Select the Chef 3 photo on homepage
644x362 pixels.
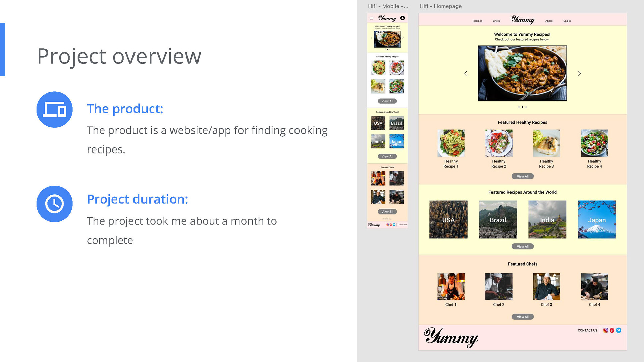tap(546, 286)
